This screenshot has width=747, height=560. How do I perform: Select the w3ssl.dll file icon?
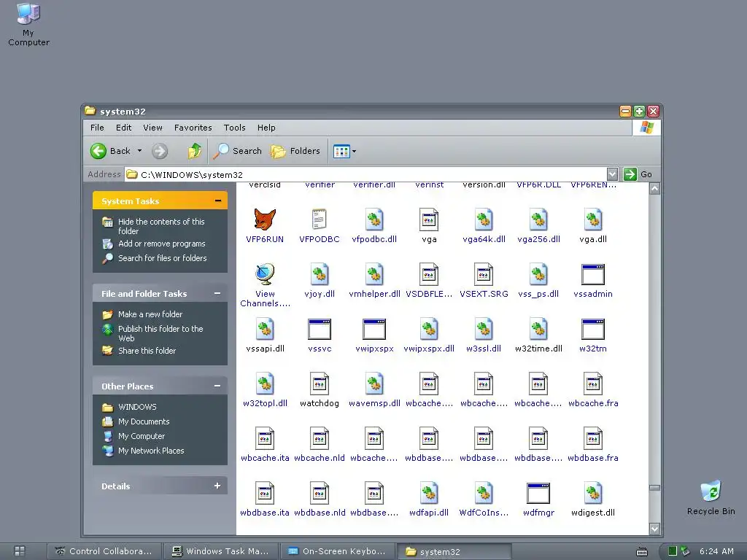pyautogui.click(x=484, y=329)
